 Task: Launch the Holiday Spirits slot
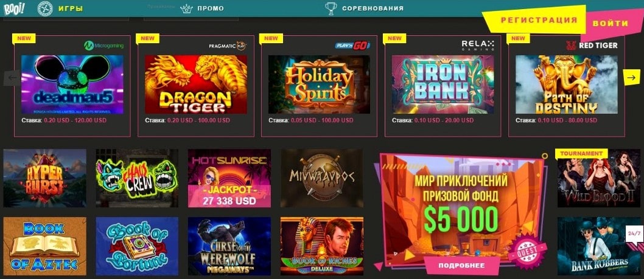coord(319,84)
